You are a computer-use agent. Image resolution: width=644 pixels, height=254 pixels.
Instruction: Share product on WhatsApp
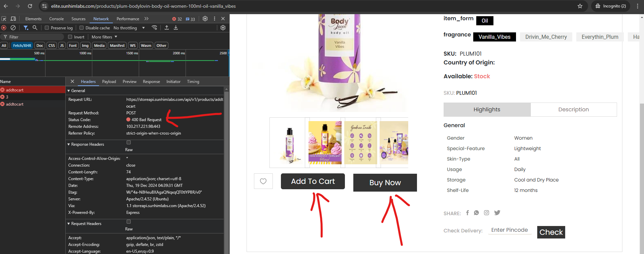[x=476, y=213]
